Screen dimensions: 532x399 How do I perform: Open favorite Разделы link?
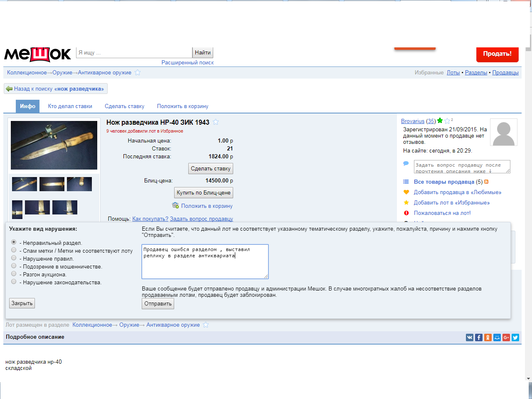pyautogui.click(x=476, y=72)
